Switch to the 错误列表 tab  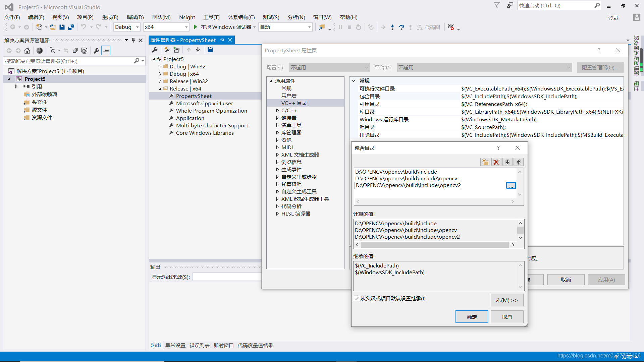pyautogui.click(x=200, y=346)
